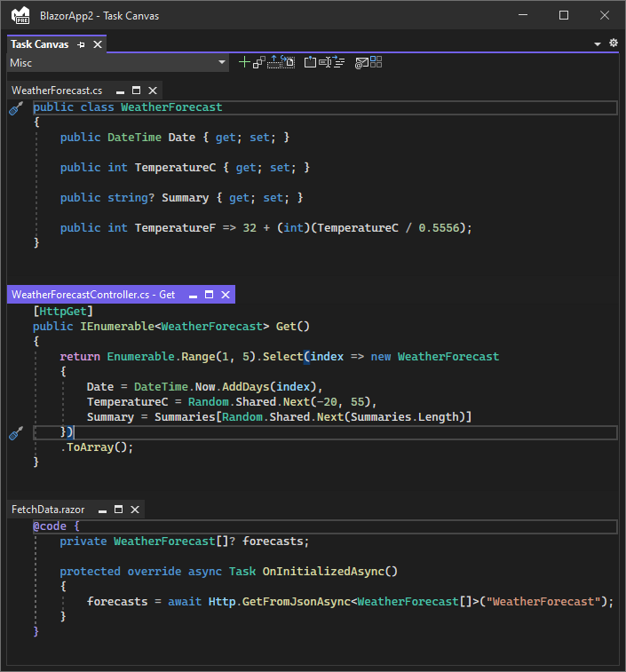
Task: Maximize the WeatherForecastController.cs panel
Action: (x=210, y=295)
